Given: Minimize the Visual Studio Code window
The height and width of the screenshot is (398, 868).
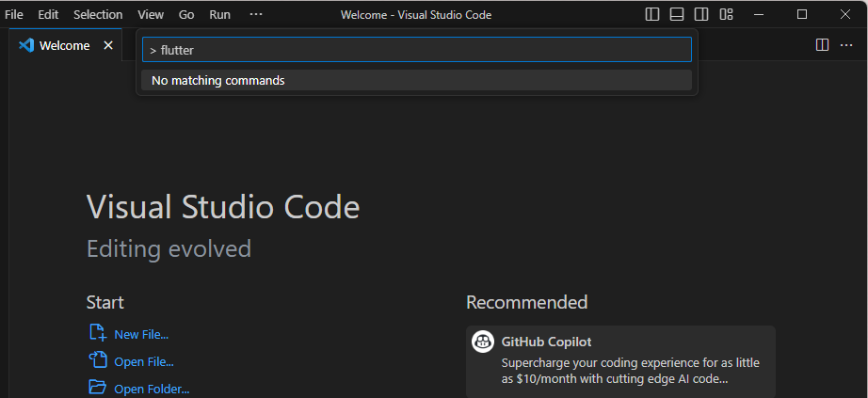Looking at the screenshot, I should tap(760, 15).
